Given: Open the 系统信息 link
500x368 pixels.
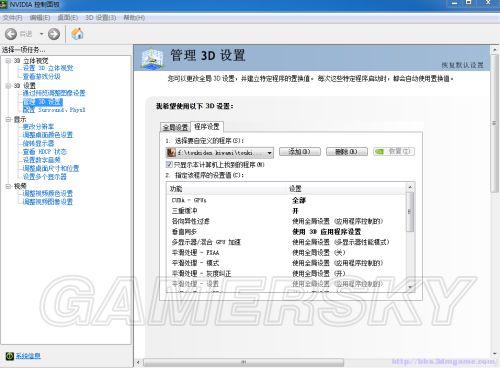Looking at the screenshot, I should [28, 356].
